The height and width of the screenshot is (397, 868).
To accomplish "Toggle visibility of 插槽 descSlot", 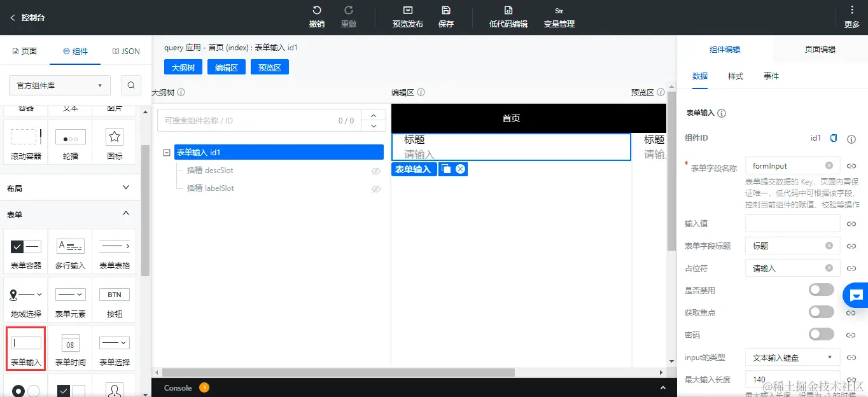I will point(376,171).
